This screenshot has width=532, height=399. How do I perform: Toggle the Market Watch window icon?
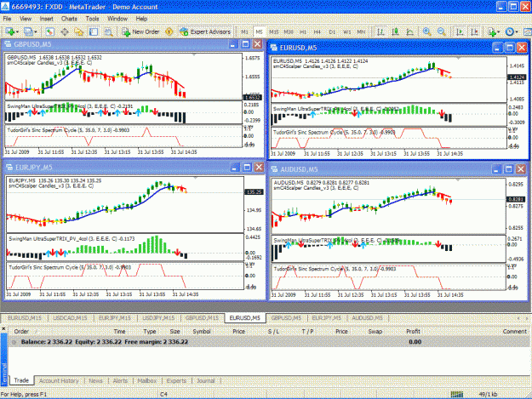pos(50,31)
